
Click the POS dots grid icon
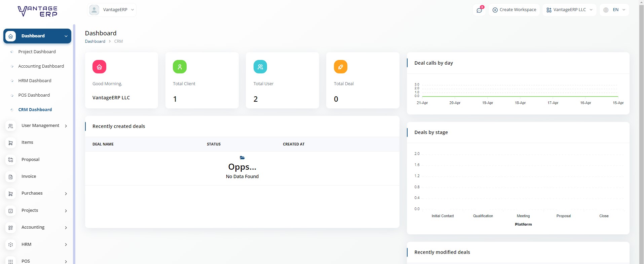click(x=11, y=261)
